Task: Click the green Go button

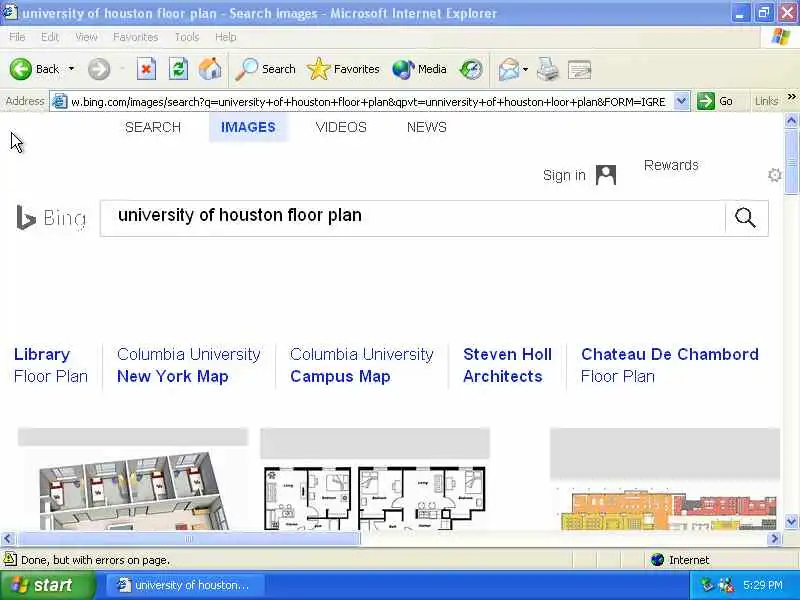Action: (x=716, y=101)
